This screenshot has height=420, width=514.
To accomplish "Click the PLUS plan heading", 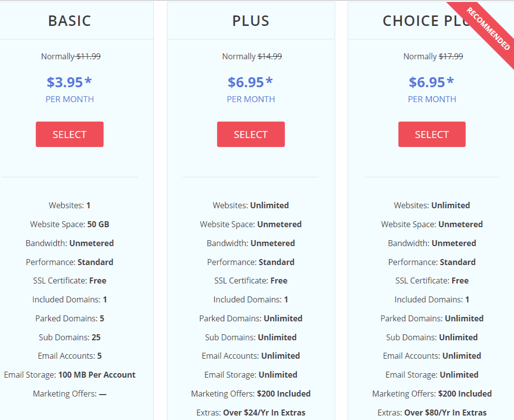I will [x=251, y=21].
